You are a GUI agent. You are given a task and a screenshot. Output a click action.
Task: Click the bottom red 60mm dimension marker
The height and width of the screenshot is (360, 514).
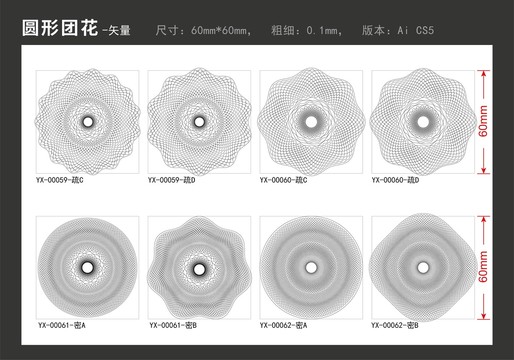(x=483, y=268)
